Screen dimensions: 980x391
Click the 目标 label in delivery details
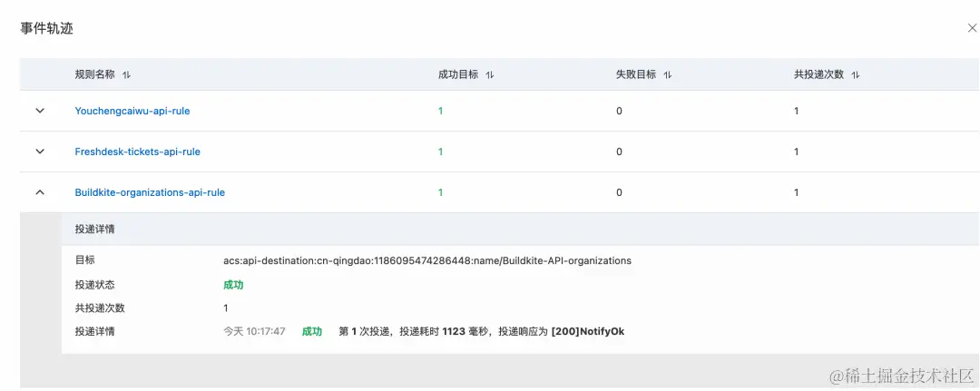pyautogui.click(x=85, y=259)
